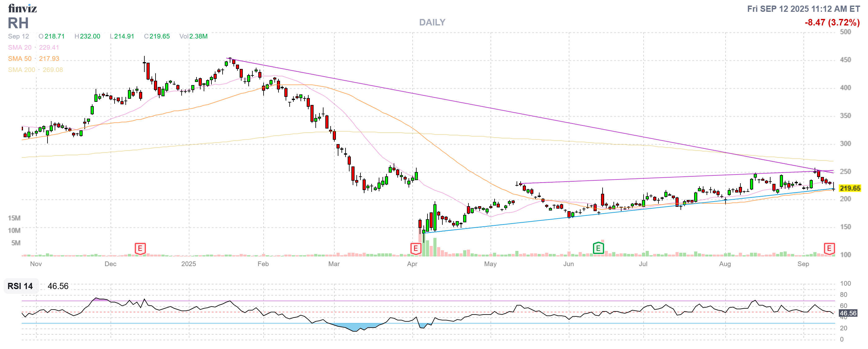
Task: Click the Apr label on time axis
Action: pos(412,264)
